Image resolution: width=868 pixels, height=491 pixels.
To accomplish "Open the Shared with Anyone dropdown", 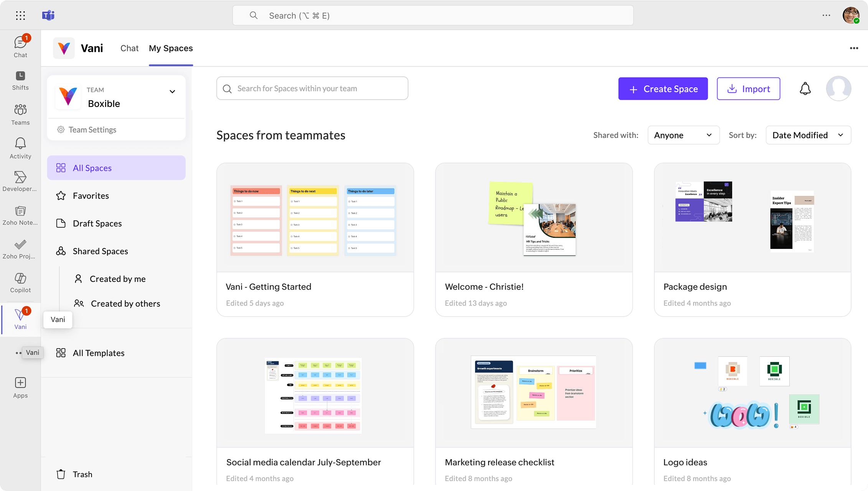I will [x=683, y=135].
